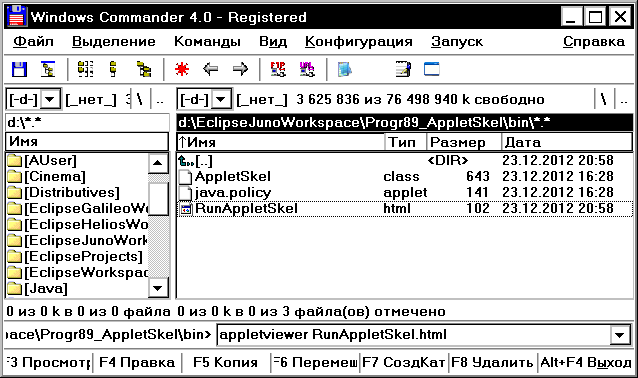
Task: Go up with left panel '..' button
Action: tap(160, 99)
